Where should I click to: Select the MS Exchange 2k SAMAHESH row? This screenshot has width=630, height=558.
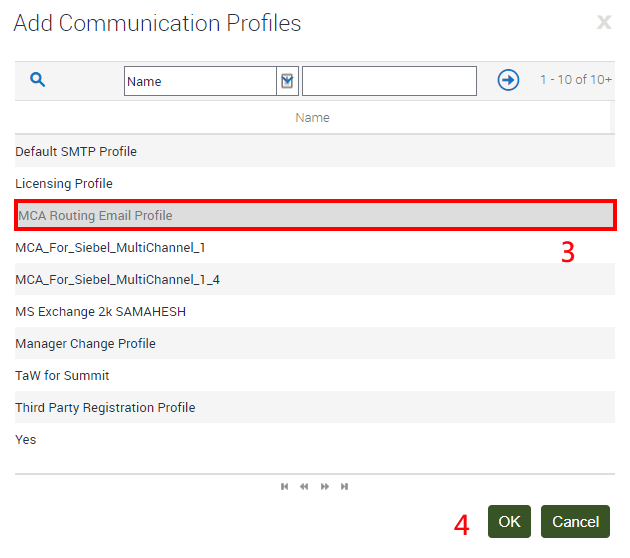coord(315,312)
